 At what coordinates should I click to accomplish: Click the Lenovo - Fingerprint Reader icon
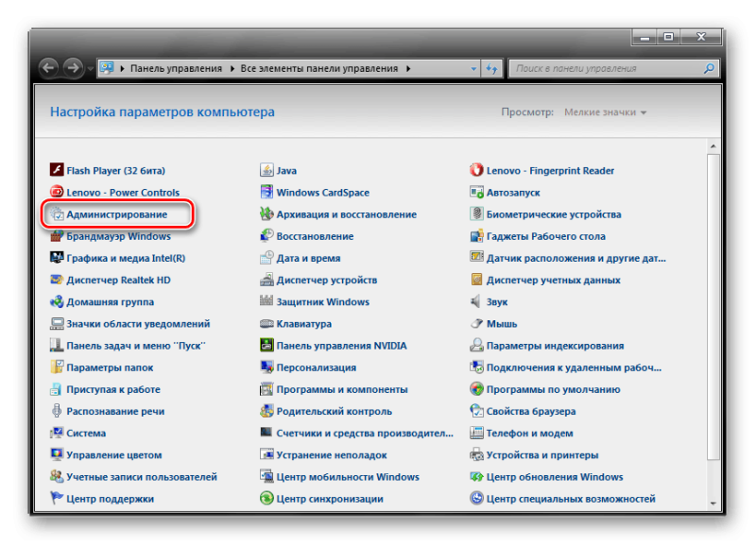[x=477, y=171]
